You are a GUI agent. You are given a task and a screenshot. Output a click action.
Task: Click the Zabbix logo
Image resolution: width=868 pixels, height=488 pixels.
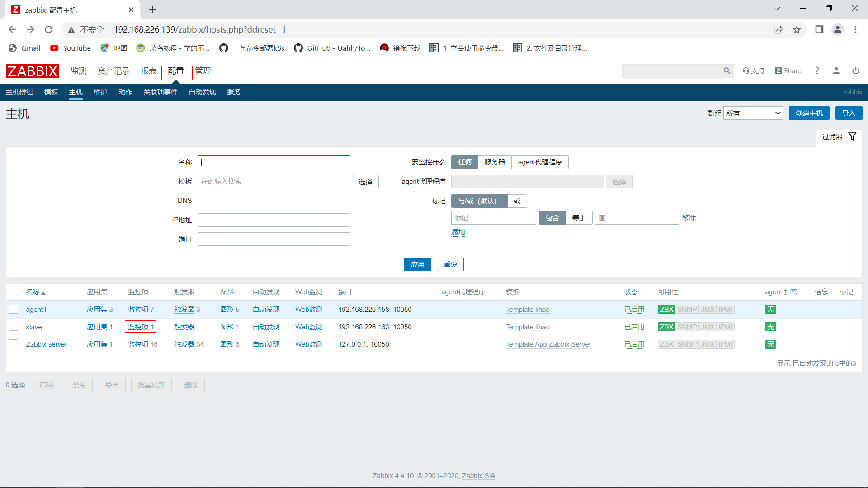pyautogui.click(x=32, y=71)
